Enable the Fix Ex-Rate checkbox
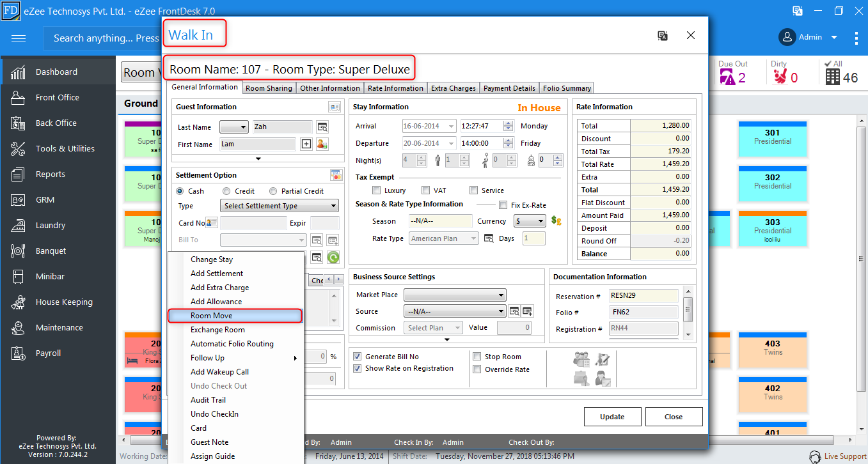The height and width of the screenshot is (464, 868). (x=502, y=205)
